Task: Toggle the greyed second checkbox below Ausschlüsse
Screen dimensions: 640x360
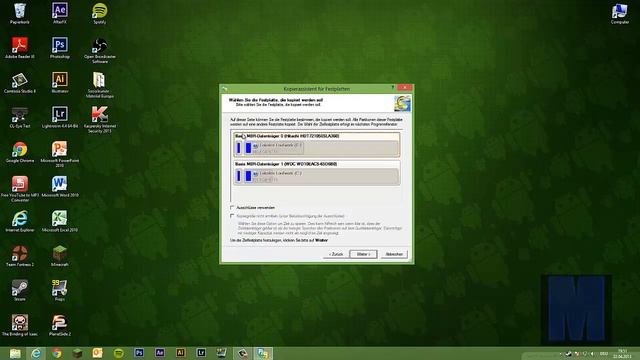Action: (x=232, y=216)
